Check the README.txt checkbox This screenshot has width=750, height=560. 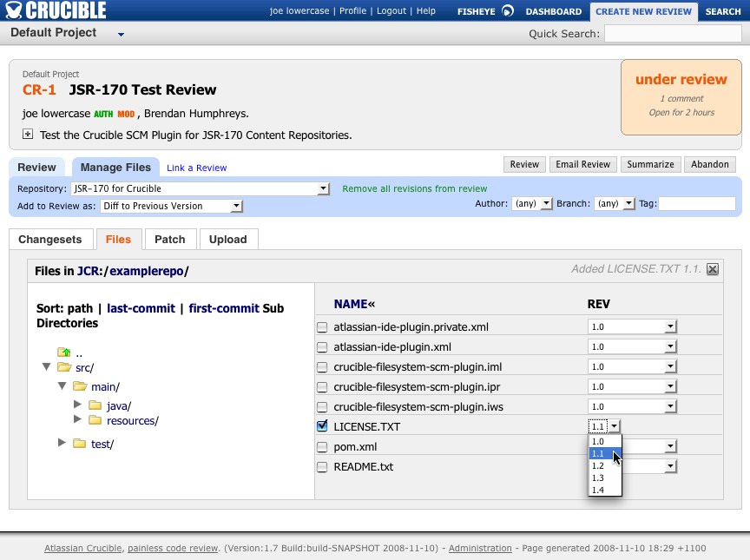tap(320, 466)
